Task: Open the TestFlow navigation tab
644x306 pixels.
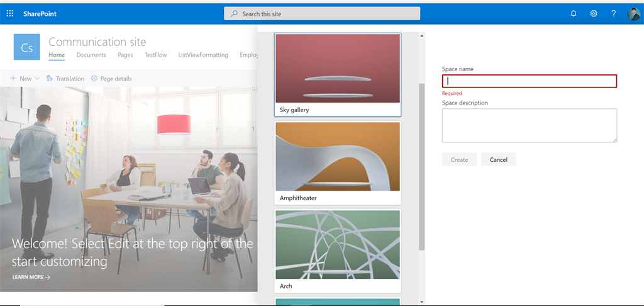Action: point(156,55)
